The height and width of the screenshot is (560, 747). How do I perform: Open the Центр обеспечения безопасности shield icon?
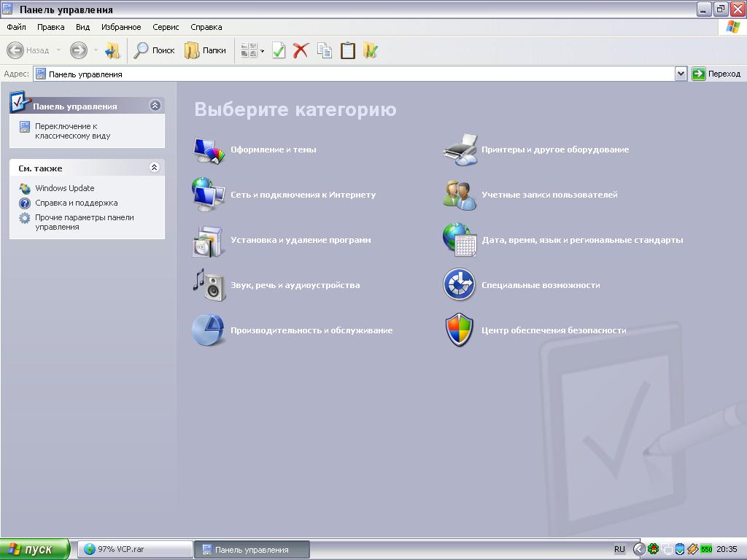pyautogui.click(x=460, y=330)
